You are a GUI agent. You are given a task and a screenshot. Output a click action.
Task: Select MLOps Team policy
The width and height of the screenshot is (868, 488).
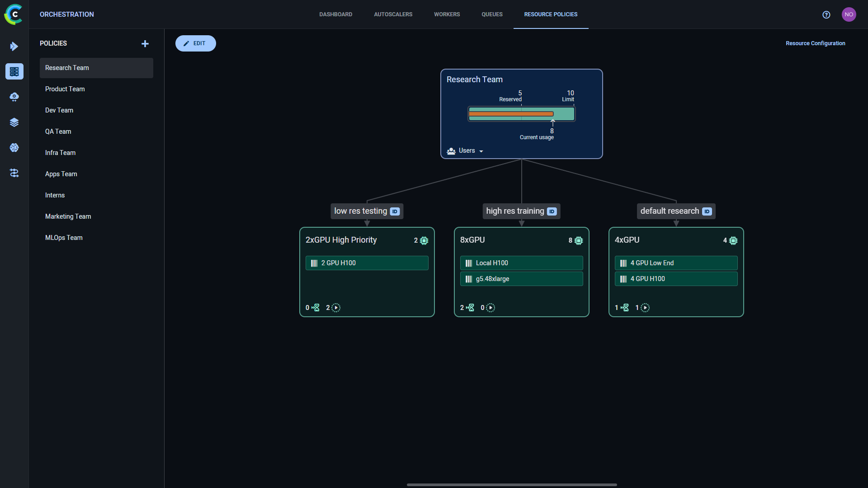[96, 238]
